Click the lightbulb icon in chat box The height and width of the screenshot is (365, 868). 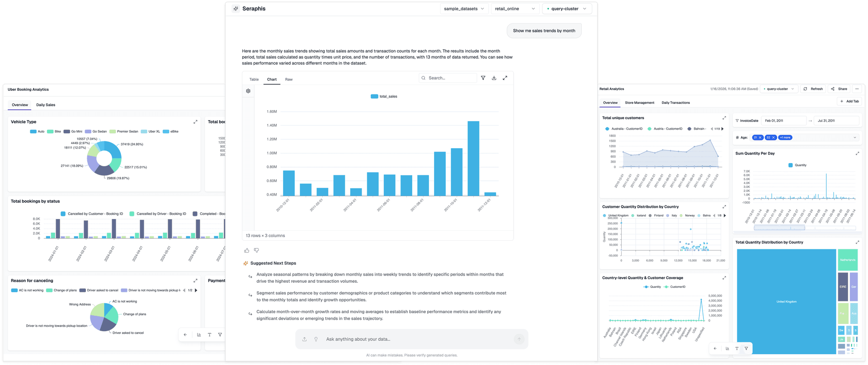pyautogui.click(x=316, y=339)
